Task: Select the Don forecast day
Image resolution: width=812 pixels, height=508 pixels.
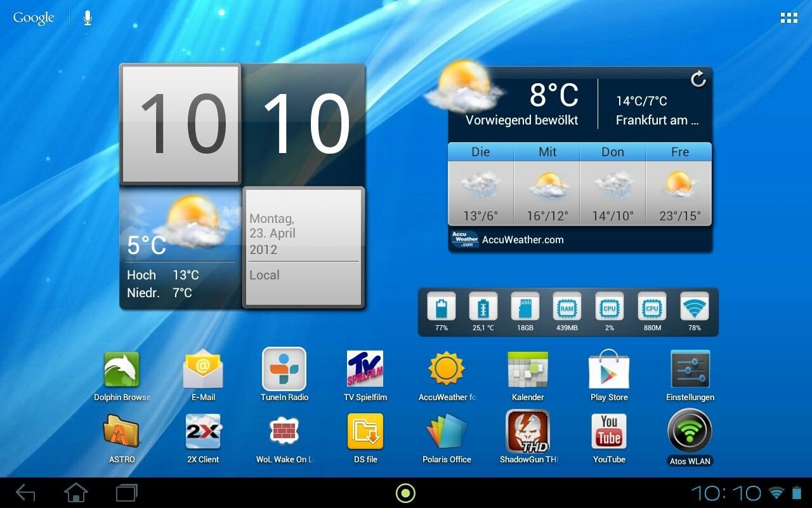Action: [613, 184]
